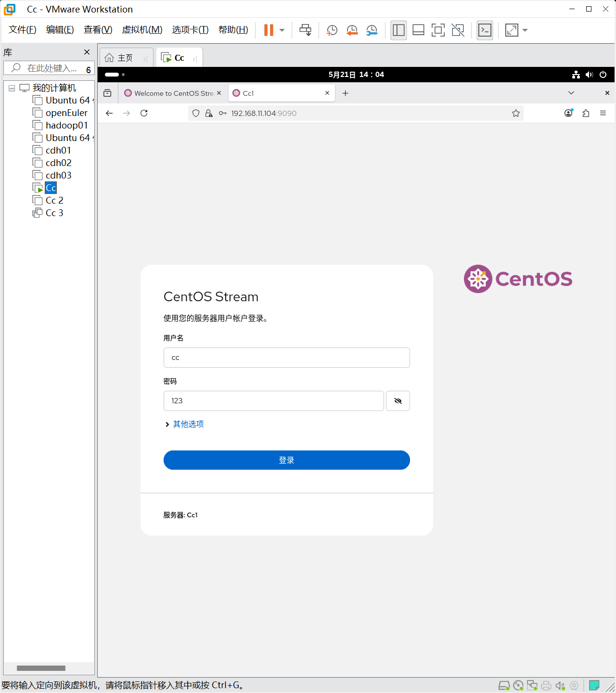Screen dimensions: 616x693
Task: Open the library search filter dropdown
Action: coord(89,69)
